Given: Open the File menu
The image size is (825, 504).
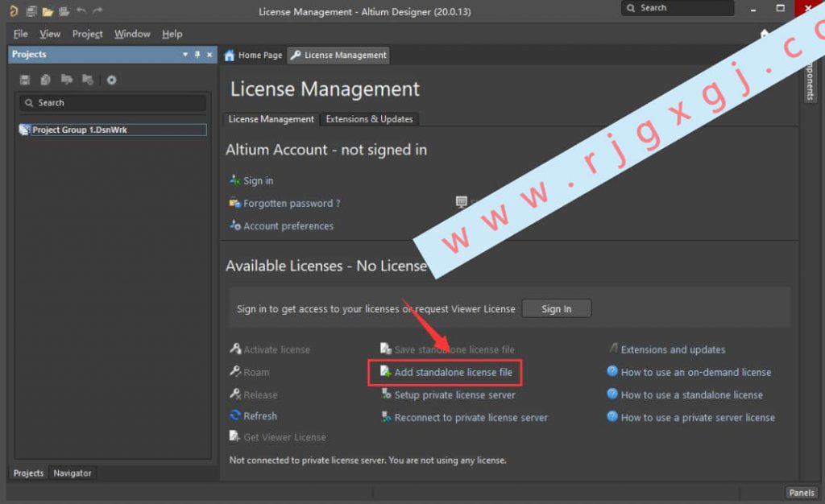Looking at the screenshot, I should point(20,34).
